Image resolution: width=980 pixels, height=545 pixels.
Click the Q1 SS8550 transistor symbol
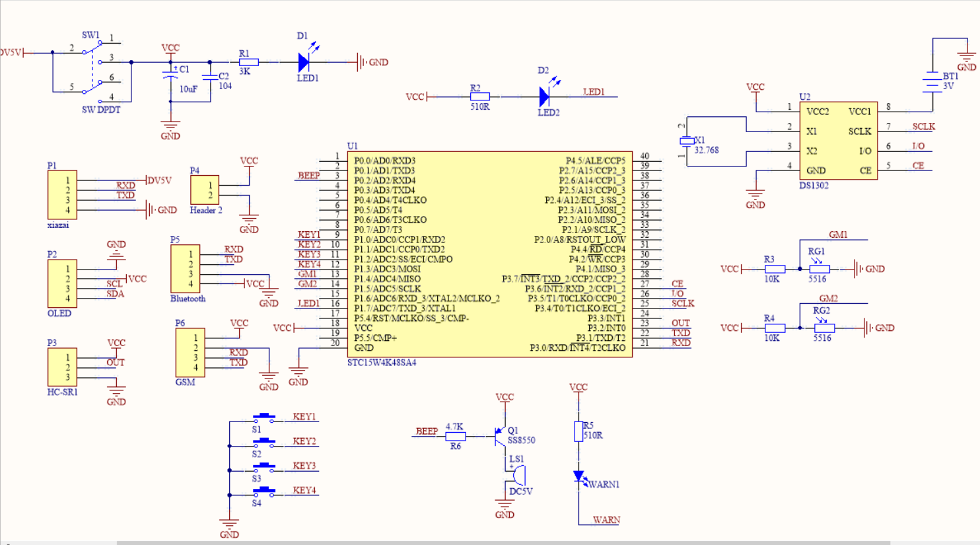point(501,436)
